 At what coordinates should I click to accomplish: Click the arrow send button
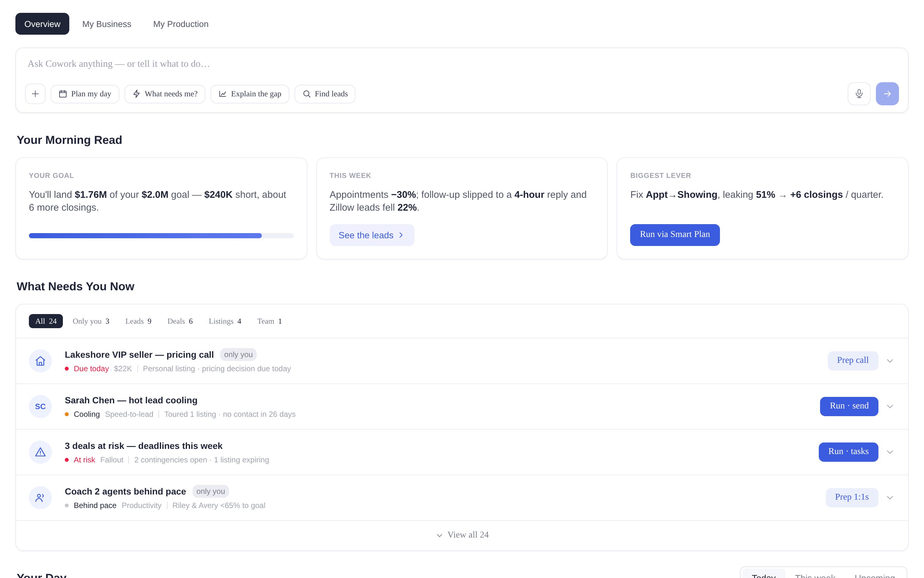887,94
